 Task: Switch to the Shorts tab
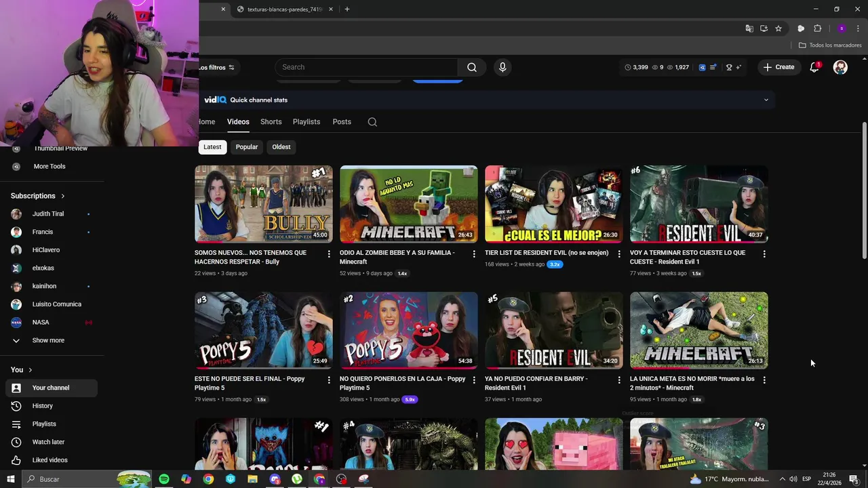[271, 122]
